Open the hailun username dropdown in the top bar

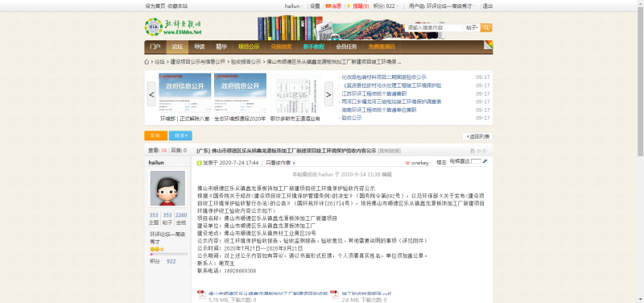[x=293, y=6]
